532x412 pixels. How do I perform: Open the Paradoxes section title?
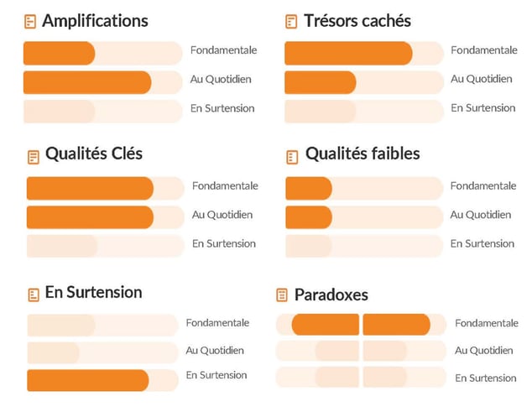point(331,295)
